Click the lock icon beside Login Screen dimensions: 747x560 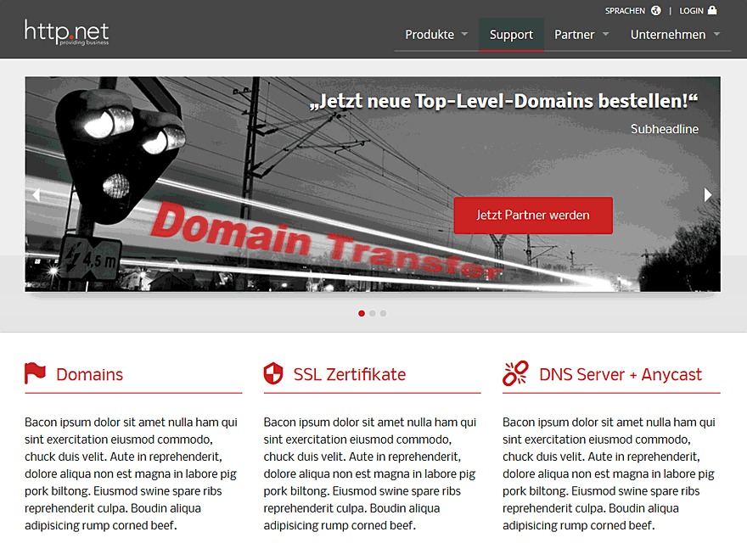click(712, 10)
